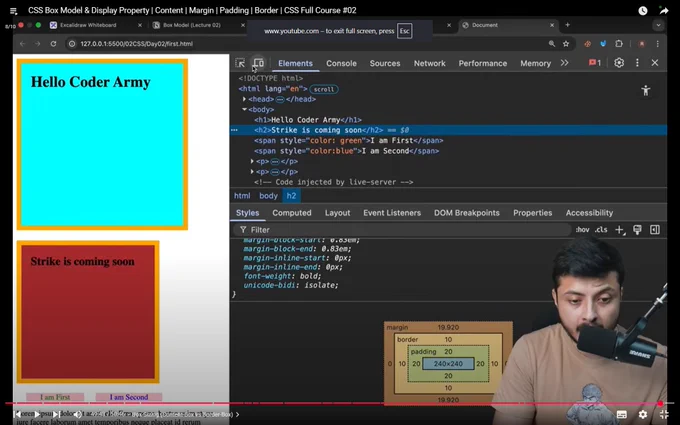View site information icon in address bar
This screenshot has width=680, height=425.
72,44
